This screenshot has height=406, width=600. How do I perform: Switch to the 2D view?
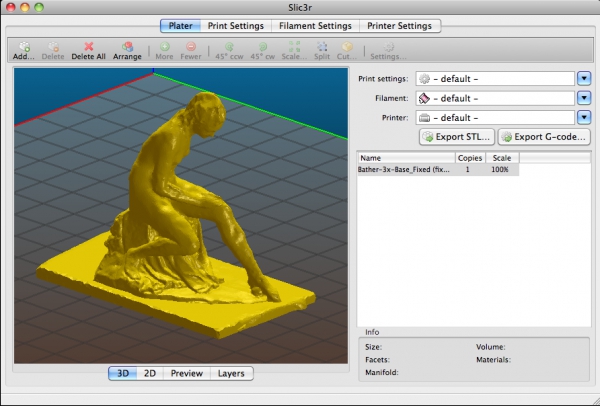(150, 373)
